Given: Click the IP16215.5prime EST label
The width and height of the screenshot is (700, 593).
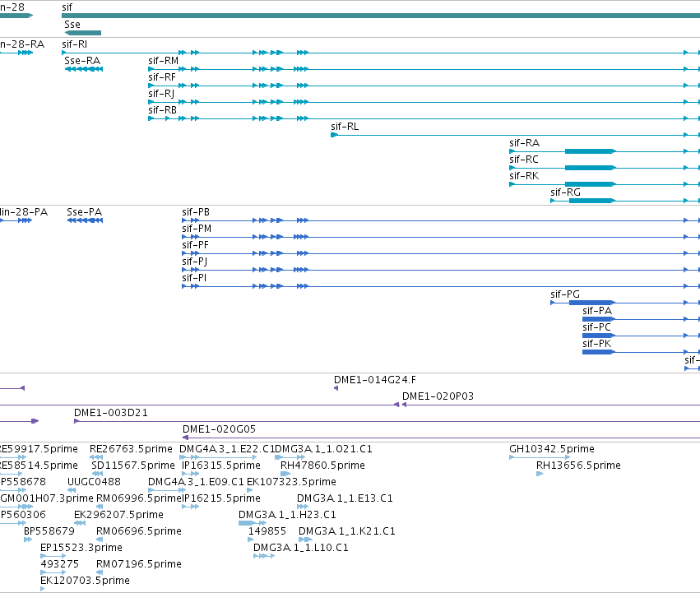Looking at the screenshot, I should tap(221, 498).
